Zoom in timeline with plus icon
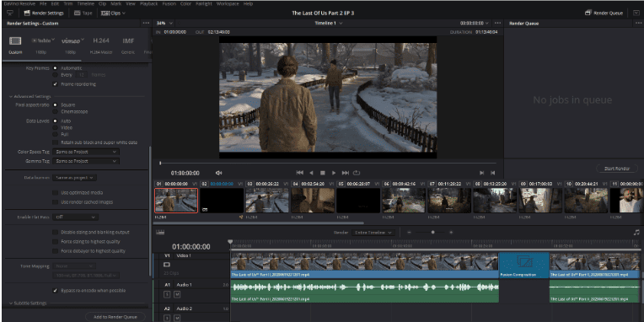 click(x=451, y=233)
